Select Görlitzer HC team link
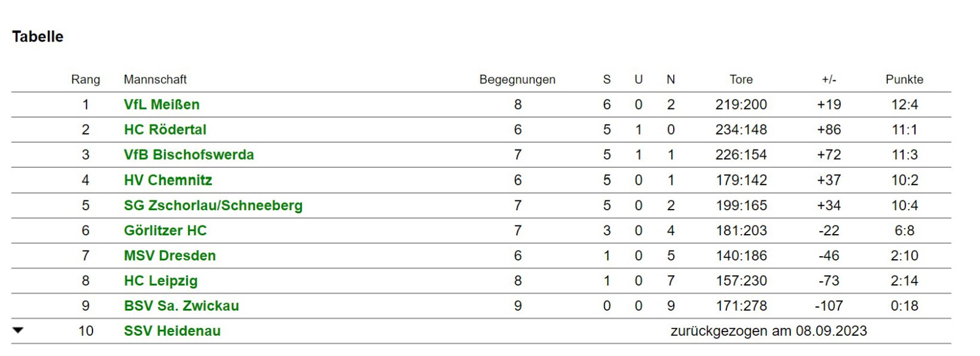Viewport: 980px width, 356px height. (x=165, y=230)
